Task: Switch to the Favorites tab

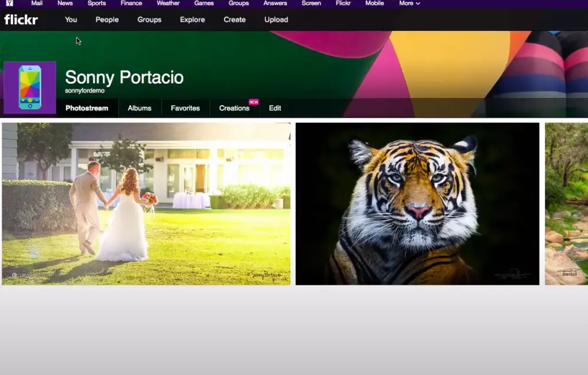Action: [x=185, y=108]
